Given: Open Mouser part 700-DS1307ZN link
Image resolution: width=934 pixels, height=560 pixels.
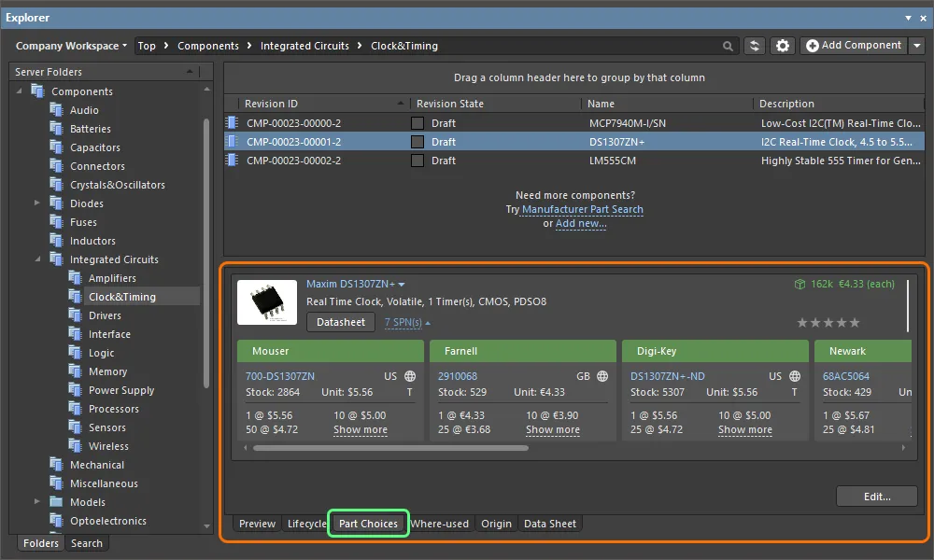Looking at the screenshot, I should (280, 376).
